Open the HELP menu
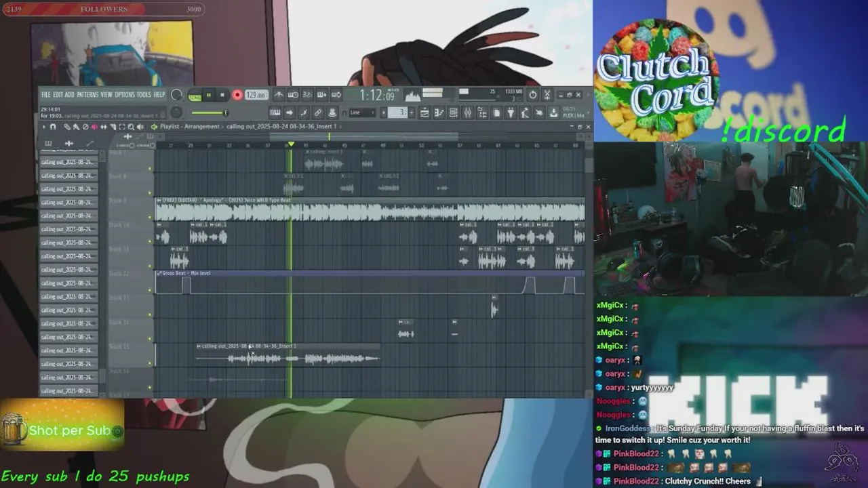This screenshot has height=488, width=868. [159, 95]
